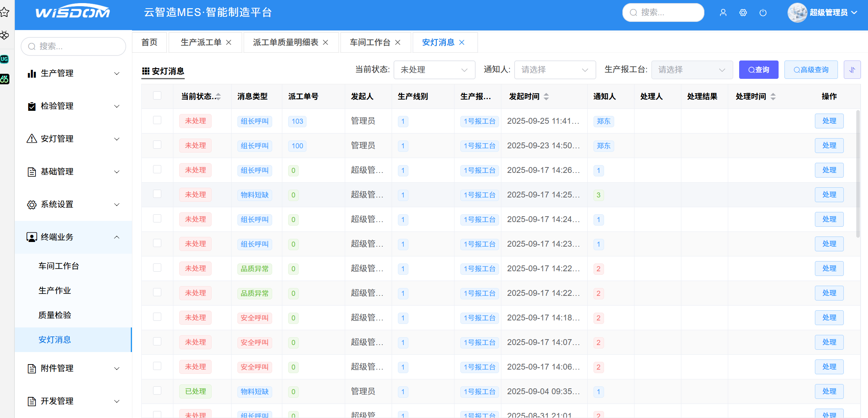The image size is (868, 418).
Task: Check the row dated 2025-09-17 14:26
Action: click(157, 169)
